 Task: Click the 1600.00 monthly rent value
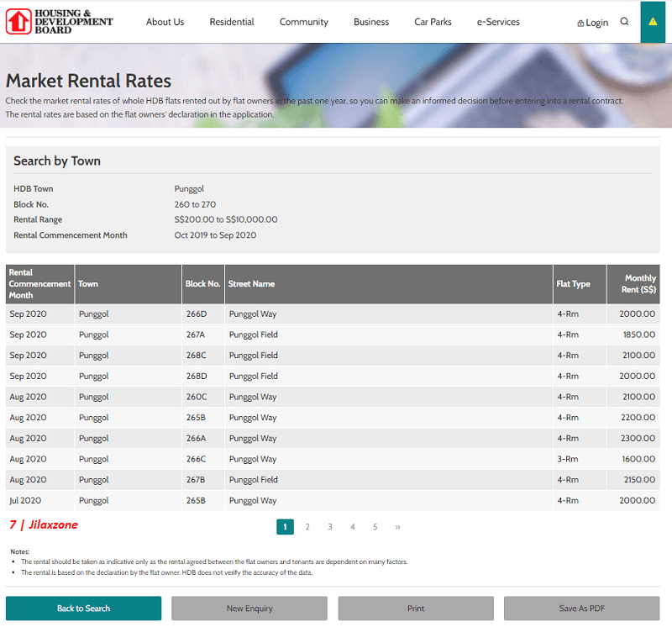(638, 459)
